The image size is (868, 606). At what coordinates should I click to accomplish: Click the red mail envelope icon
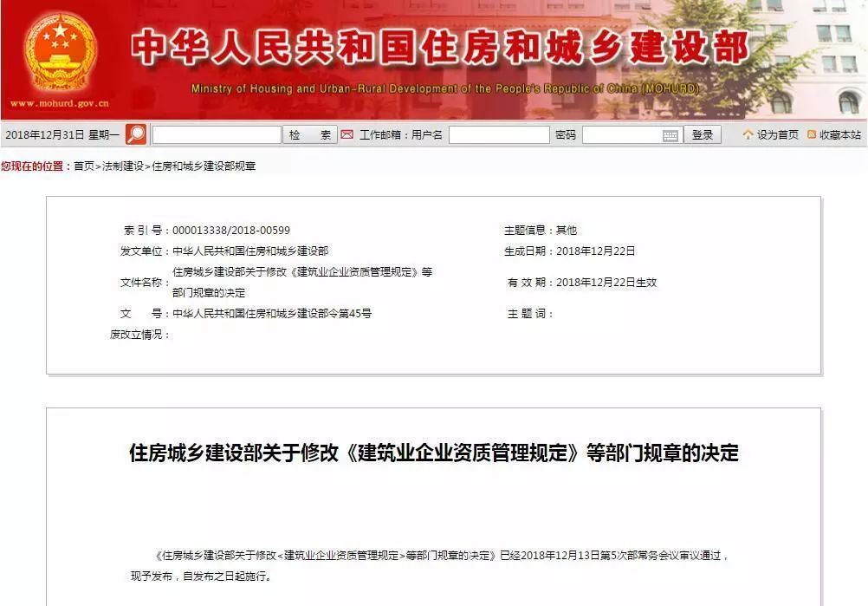click(x=347, y=134)
